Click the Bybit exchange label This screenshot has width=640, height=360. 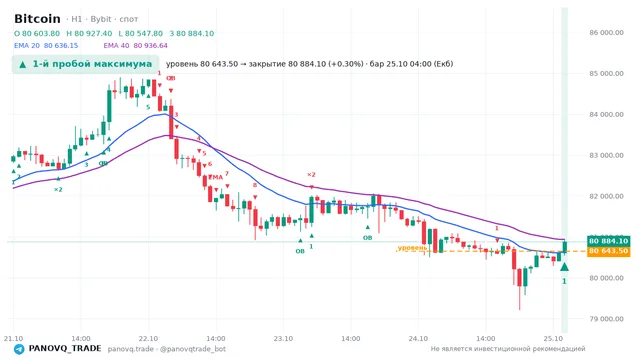(x=101, y=19)
